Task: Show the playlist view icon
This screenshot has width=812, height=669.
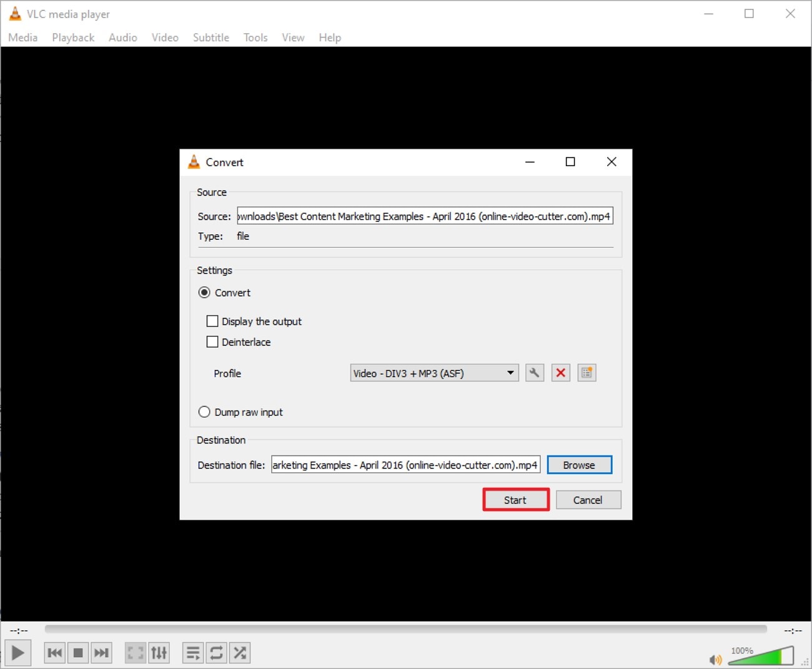Action: (x=192, y=652)
